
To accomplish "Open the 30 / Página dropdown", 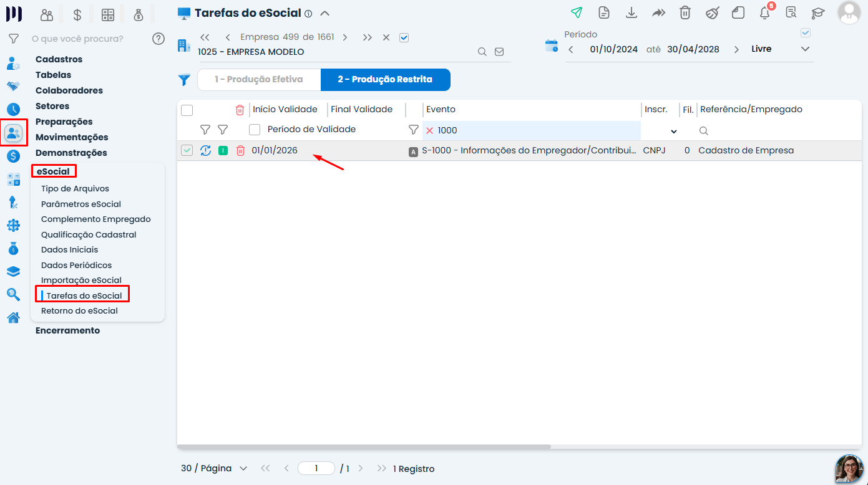I will click(214, 468).
